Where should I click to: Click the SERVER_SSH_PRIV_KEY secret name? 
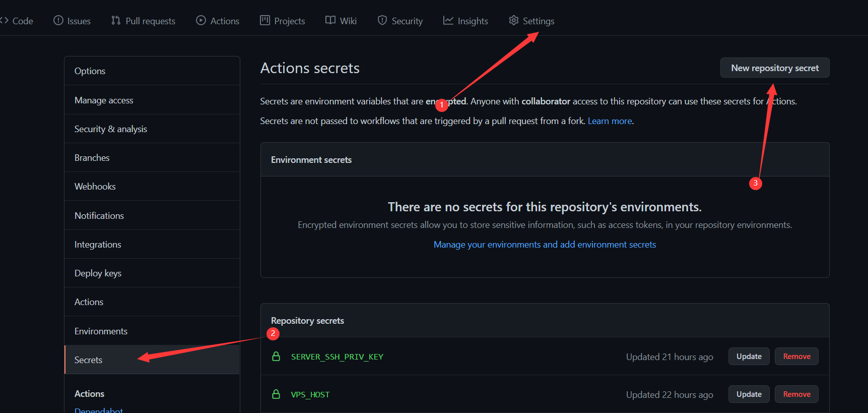click(337, 357)
